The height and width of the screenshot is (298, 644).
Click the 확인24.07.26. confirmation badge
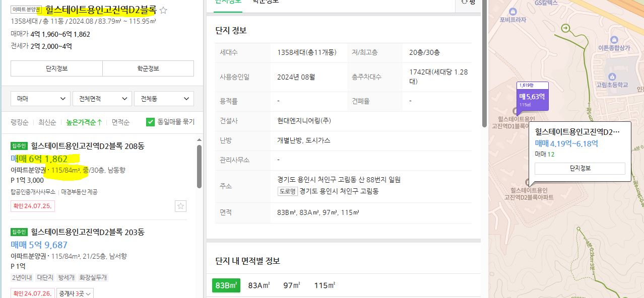[33, 293]
